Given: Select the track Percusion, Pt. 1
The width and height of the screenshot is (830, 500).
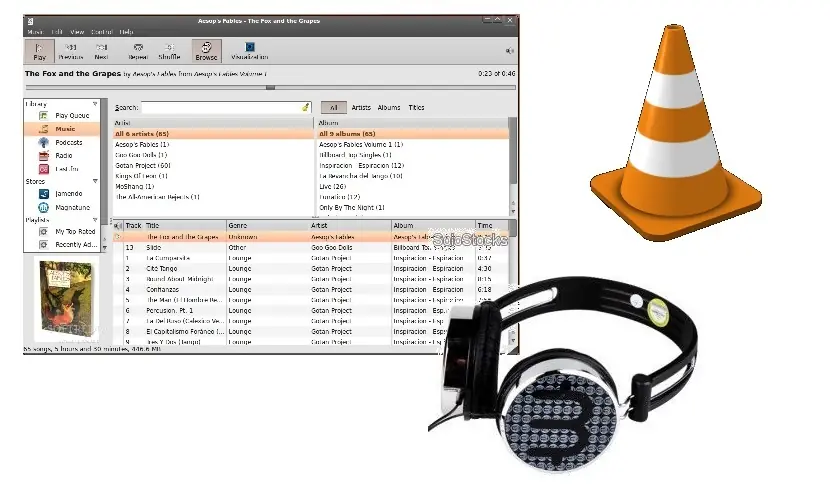Looking at the screenshot, I should 311,311.
